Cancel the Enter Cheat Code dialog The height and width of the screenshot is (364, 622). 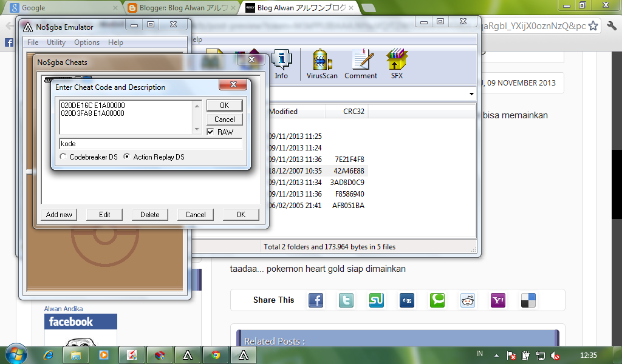(225, 120)
